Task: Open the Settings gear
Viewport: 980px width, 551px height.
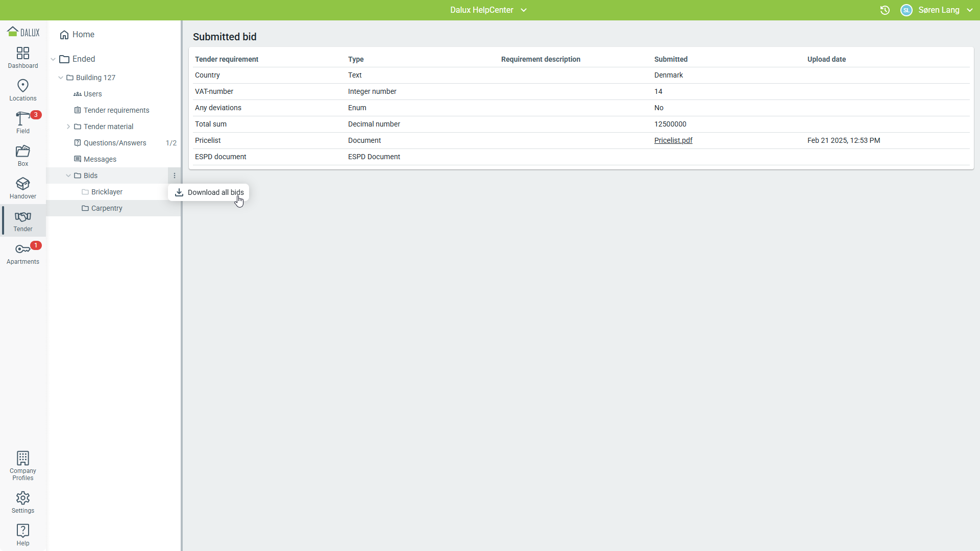Action: [x=23, y=502]
